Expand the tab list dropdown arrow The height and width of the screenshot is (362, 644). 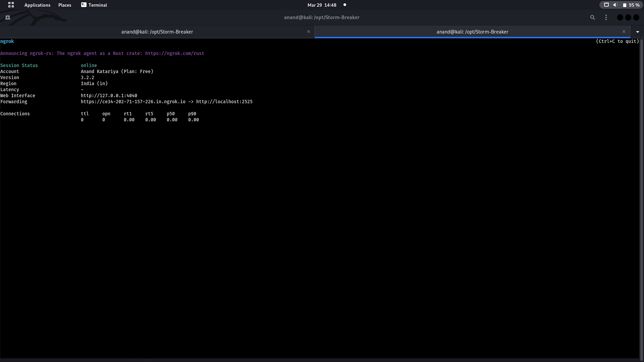pos(638,32)
